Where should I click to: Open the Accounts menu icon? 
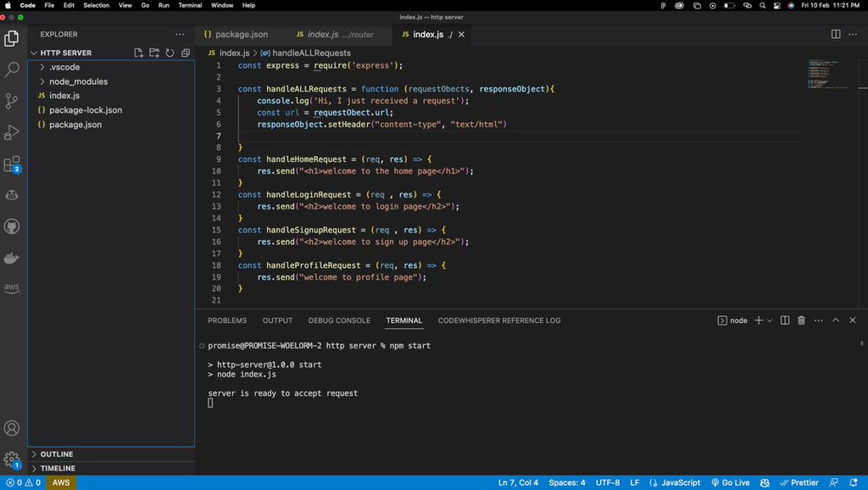12,428
